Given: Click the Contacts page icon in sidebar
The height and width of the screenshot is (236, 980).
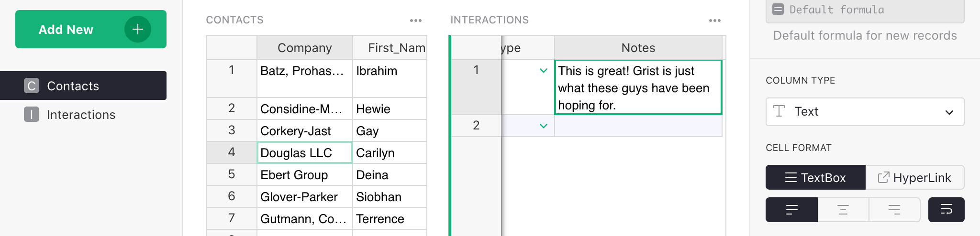Looking at the screenshot, I should [32, 86].
